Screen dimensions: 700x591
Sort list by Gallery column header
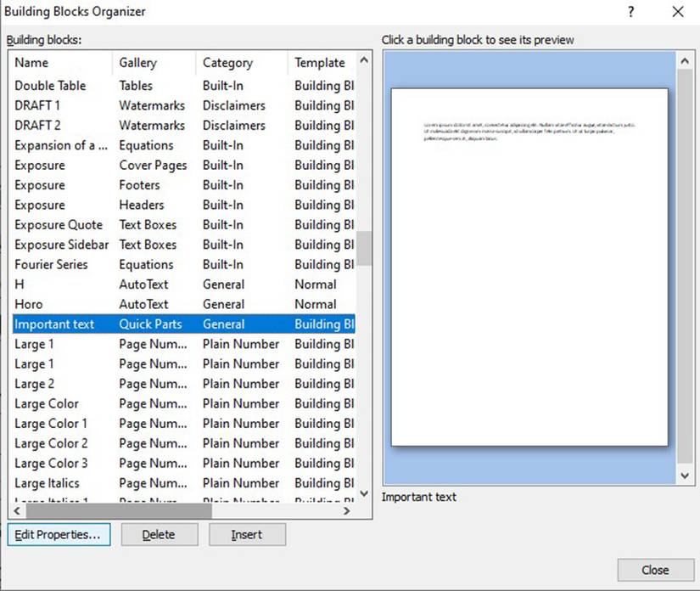point(154,63)
